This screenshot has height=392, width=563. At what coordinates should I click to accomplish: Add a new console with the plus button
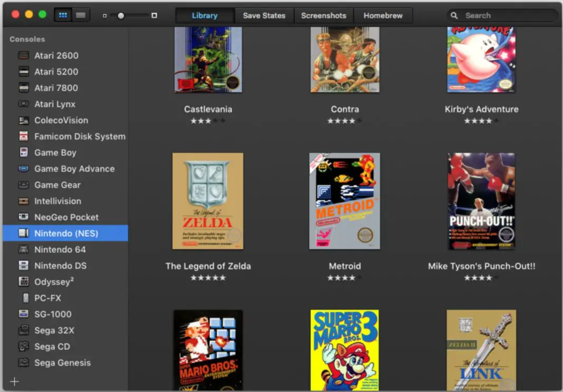point(14,381)
